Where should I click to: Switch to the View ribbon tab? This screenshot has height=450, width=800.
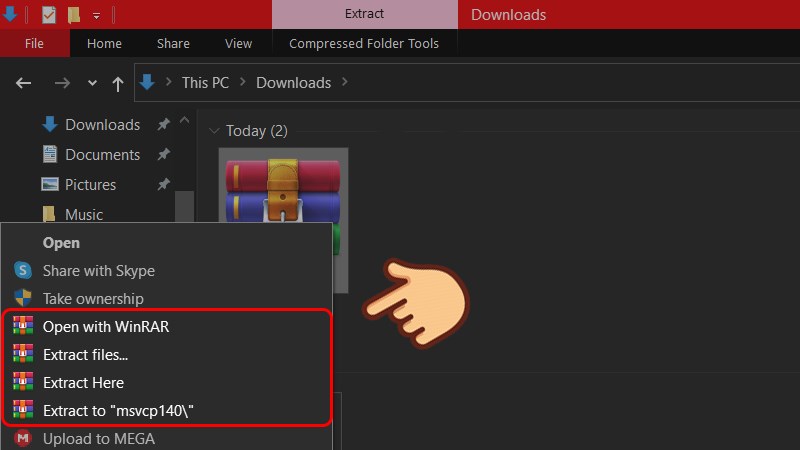(238, 43)
